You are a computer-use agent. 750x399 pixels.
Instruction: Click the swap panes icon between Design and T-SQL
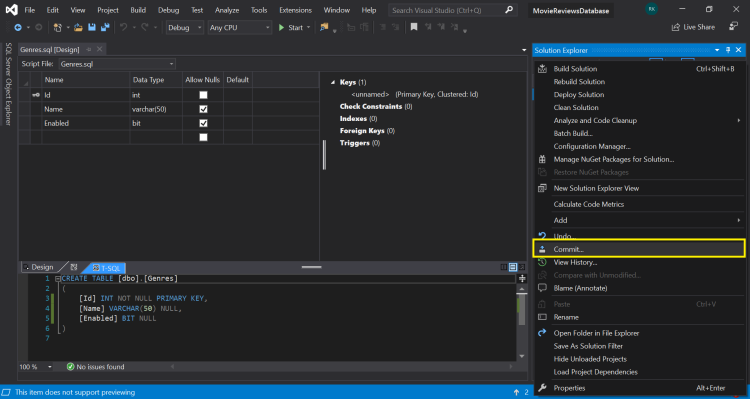point(74,267)
